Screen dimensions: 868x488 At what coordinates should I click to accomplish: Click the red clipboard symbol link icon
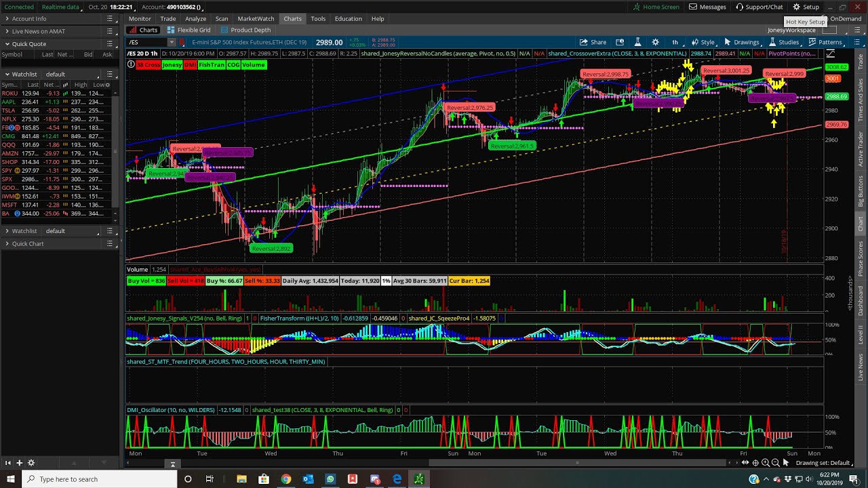point(181,42)
